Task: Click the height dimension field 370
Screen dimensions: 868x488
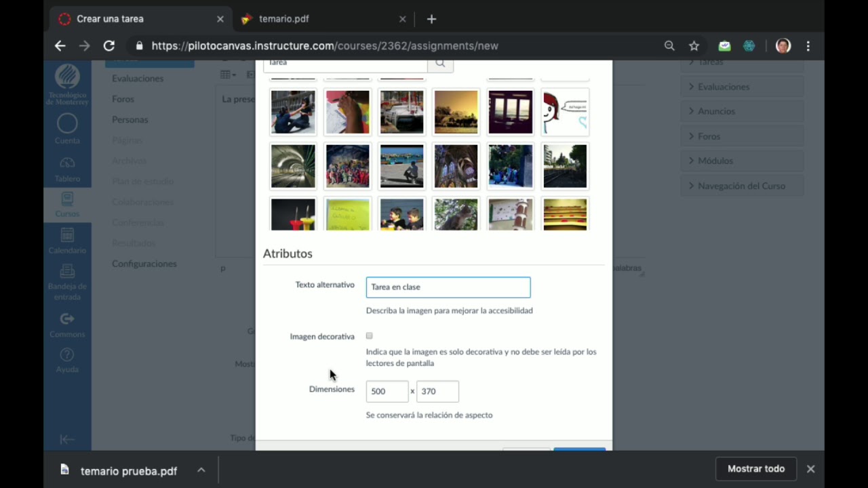Action: tap(437, 391)
